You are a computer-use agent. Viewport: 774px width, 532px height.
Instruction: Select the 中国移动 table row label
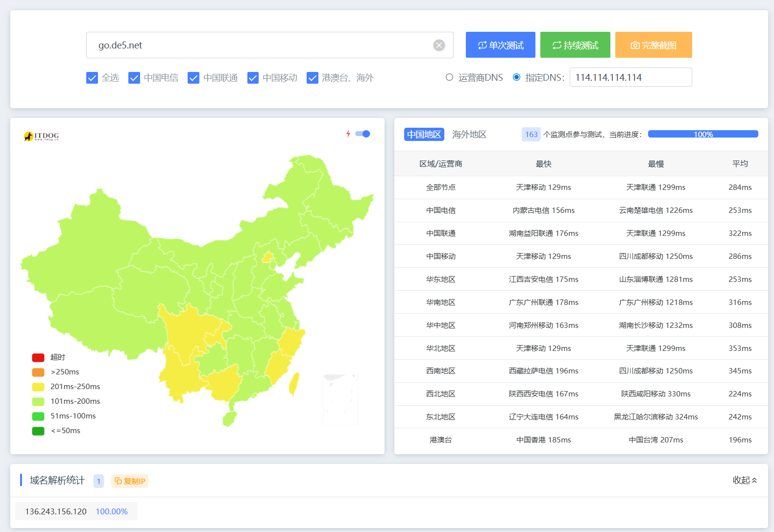(441, 256)
